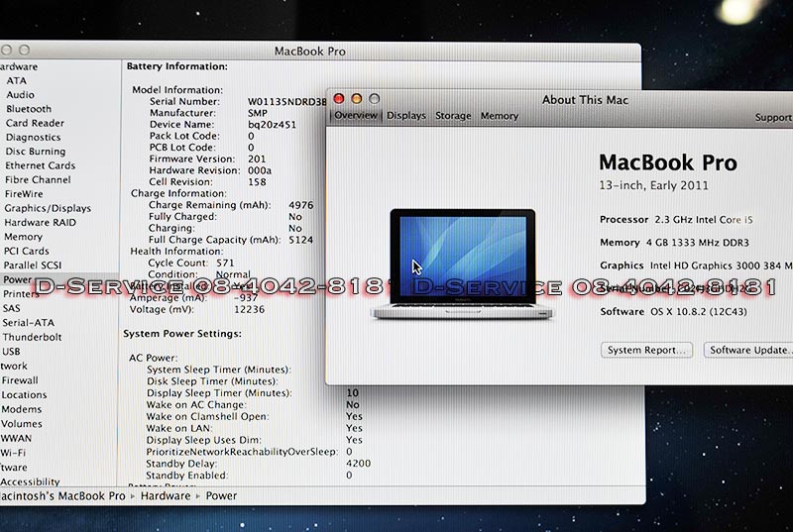Open Locations network item

pyautogui.click(x=24, y=395)
